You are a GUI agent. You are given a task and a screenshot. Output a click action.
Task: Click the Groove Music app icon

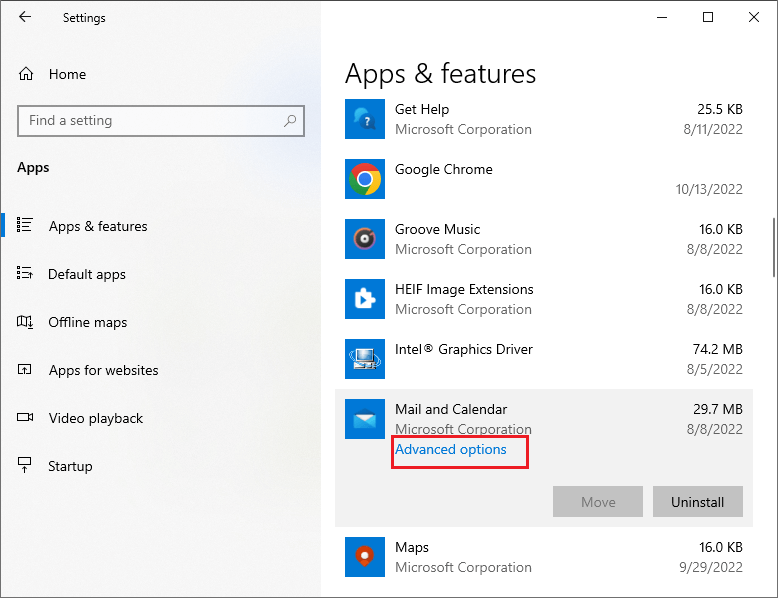pyautogui.click(x=365, y=239)
